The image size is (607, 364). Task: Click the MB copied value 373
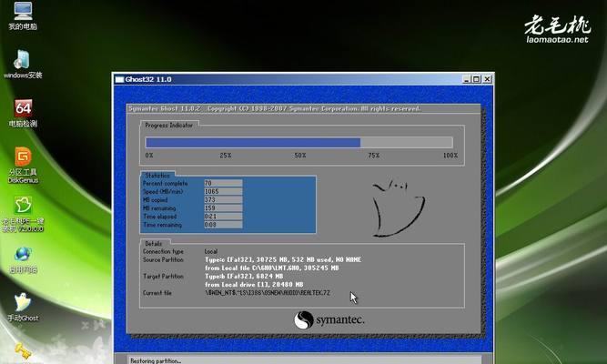coord(223,200)
